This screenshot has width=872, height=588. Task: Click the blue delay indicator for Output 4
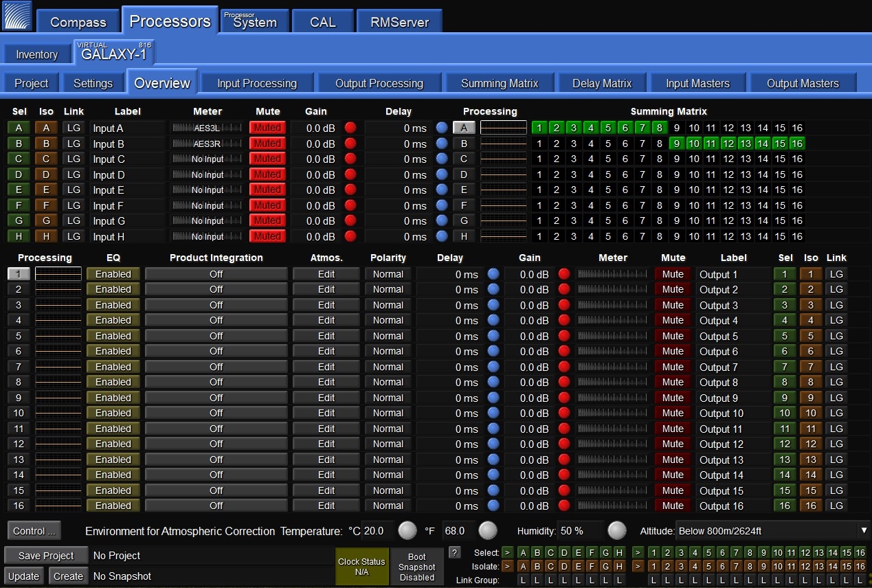(493, 320)
